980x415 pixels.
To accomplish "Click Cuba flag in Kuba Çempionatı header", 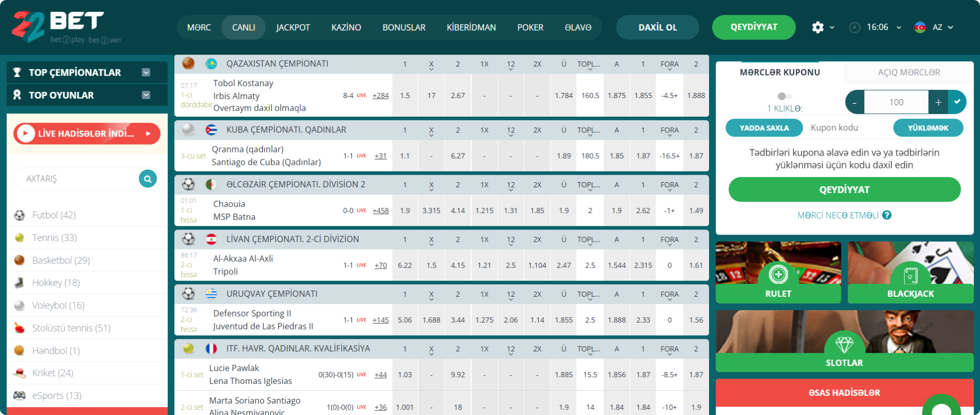I will tap(211, 130).
